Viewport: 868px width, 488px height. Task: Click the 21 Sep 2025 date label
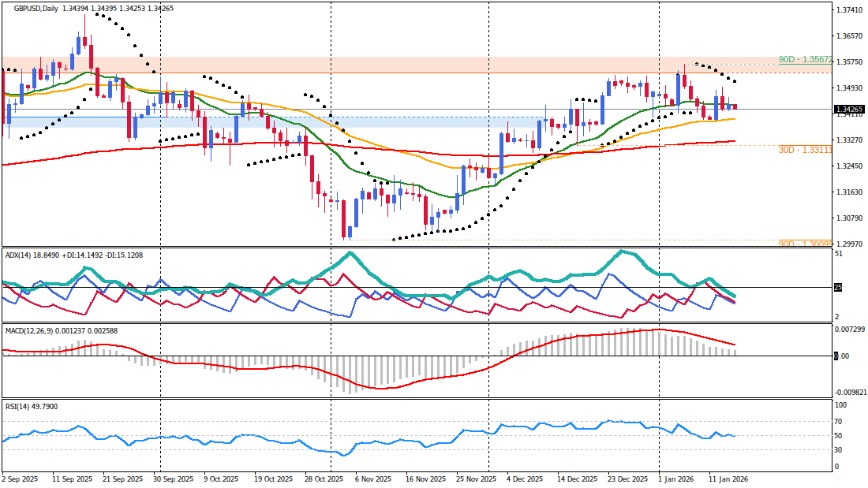click(x=122, y=479)
